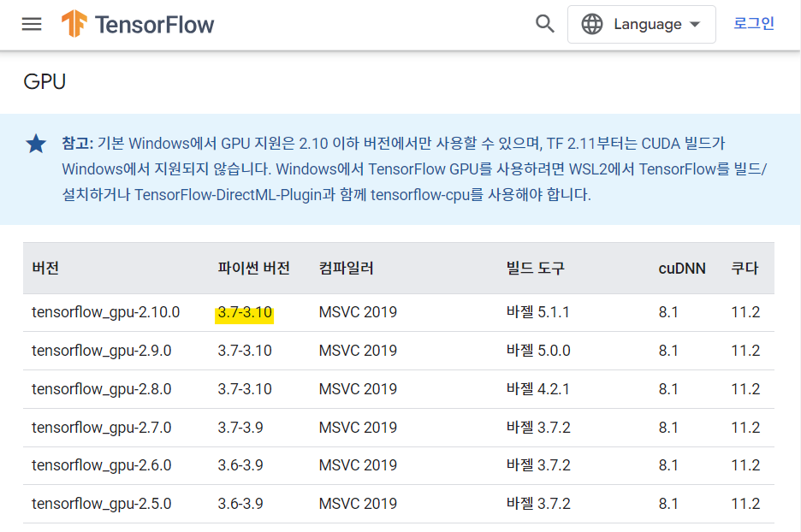
Task: Select the tensorflow_gpu-2.5.0 cell
Action: click(x=102, y=504)
